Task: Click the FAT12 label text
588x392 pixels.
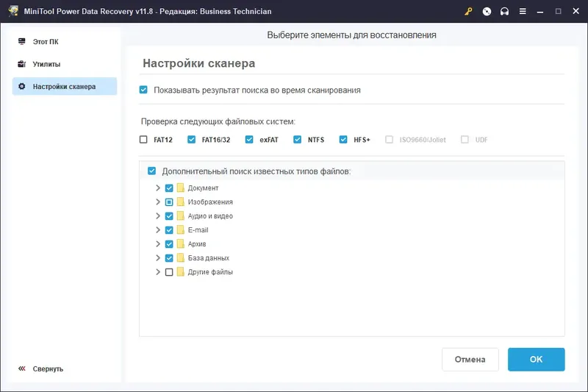Action: click(163, 140)
